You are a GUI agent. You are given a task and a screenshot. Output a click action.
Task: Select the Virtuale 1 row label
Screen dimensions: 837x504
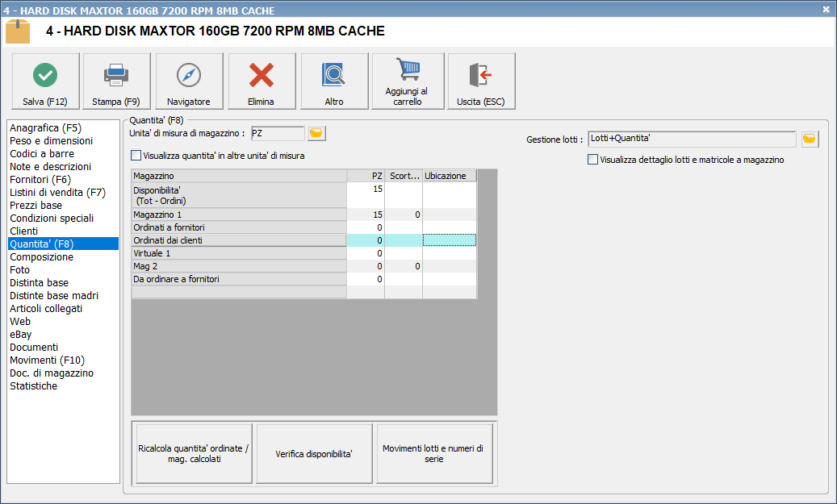tap(239, 253)
